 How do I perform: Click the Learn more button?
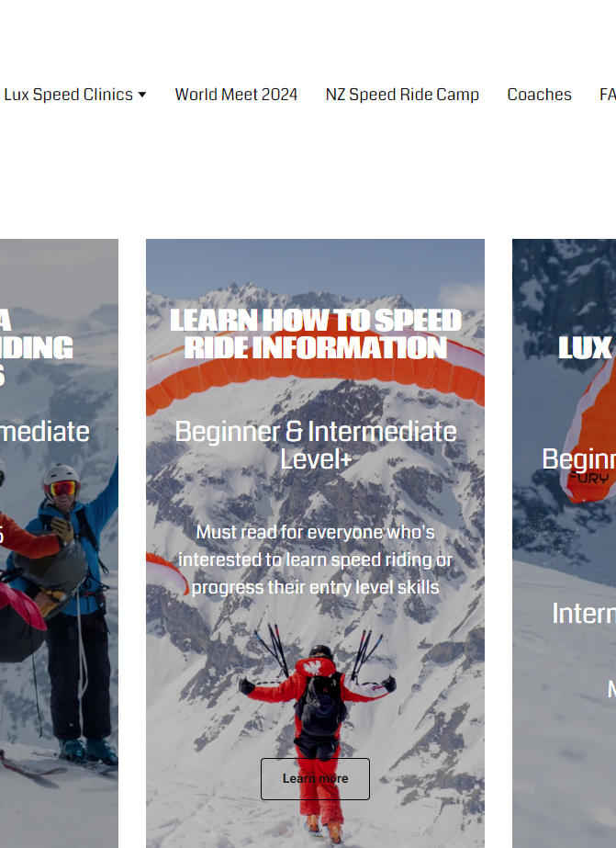(x=315, y=779)
